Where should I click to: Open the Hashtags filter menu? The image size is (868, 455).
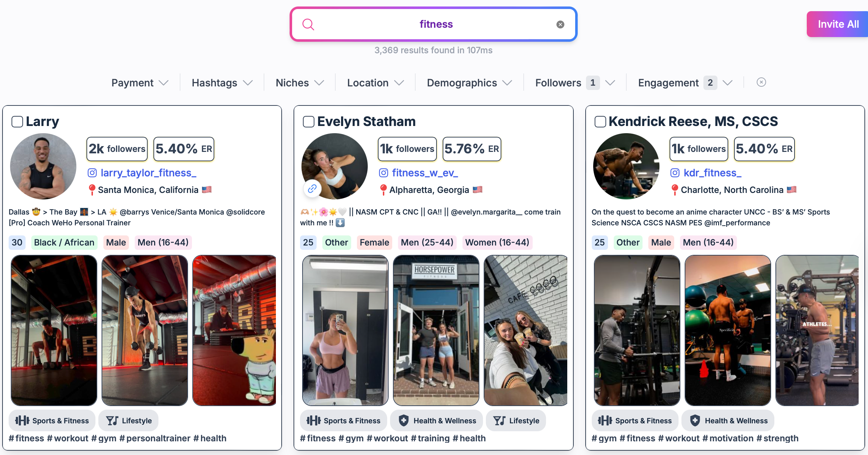(222, 83)
